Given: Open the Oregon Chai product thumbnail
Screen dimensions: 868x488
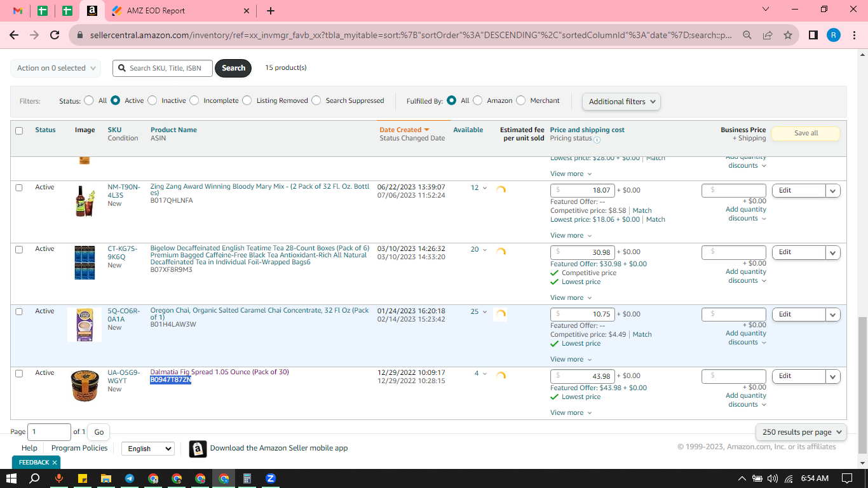Looking at the screenshot, I should pos(85,325).
